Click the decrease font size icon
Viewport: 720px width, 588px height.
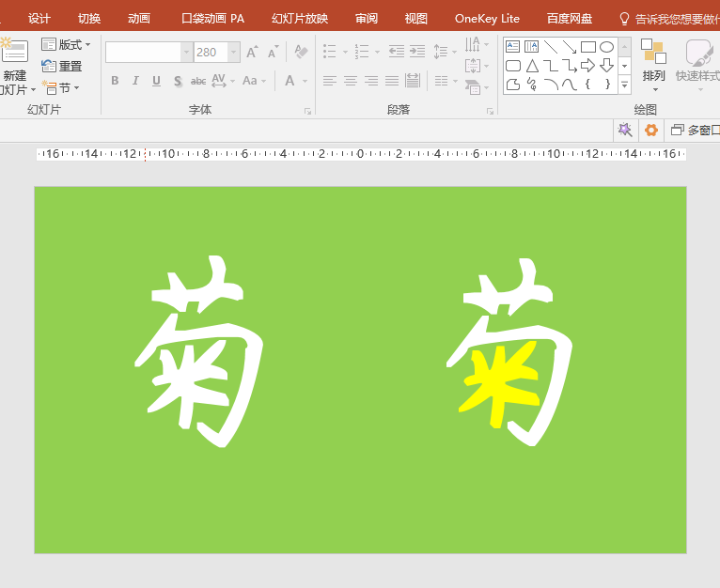(x=274, y=52)
